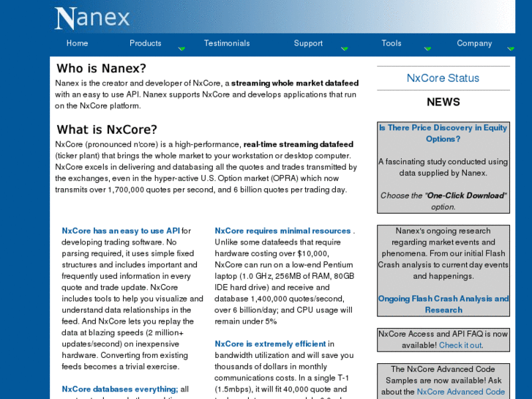
Task: Open the Home menu item
Action: click(x=77, y=43)
